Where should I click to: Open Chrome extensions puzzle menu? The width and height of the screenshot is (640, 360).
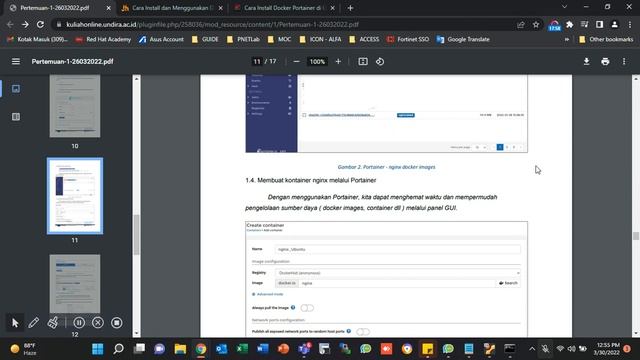coord(569,25)
